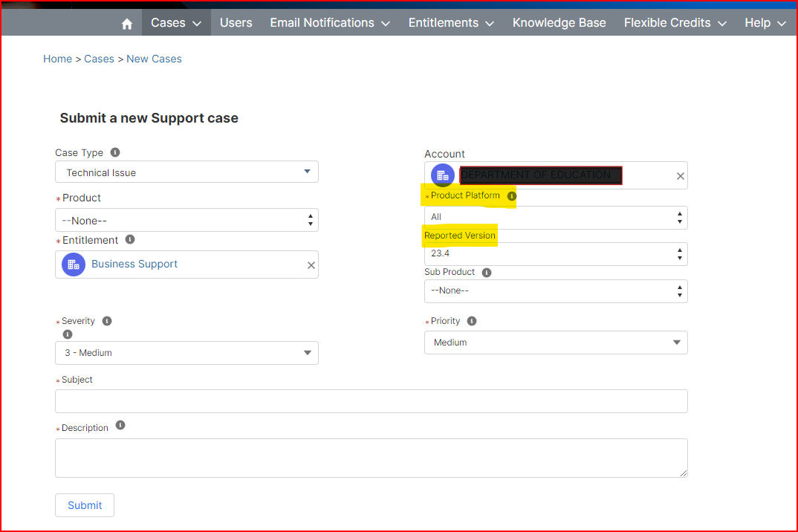Remove the Business Support entitlement with the X
798x532 pixels.
click(x=311, y=264)
